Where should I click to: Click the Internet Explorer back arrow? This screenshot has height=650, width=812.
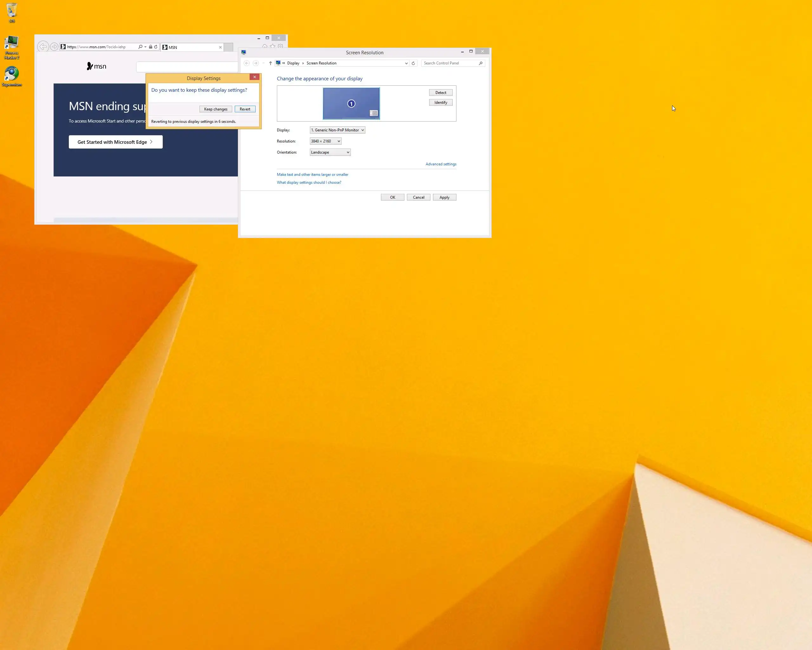tap(43, 47)
